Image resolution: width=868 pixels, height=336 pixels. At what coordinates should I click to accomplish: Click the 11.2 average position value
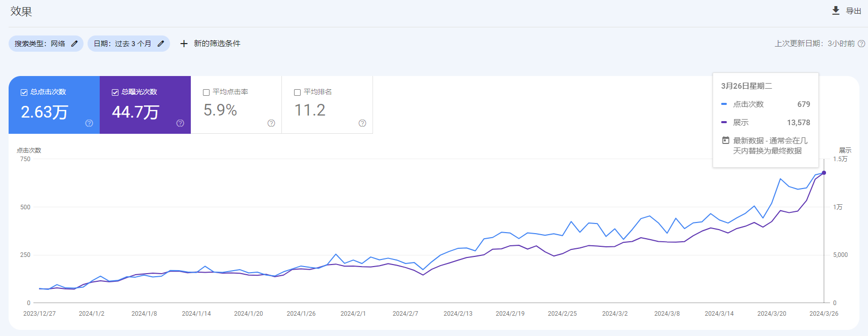pos(310,110)
